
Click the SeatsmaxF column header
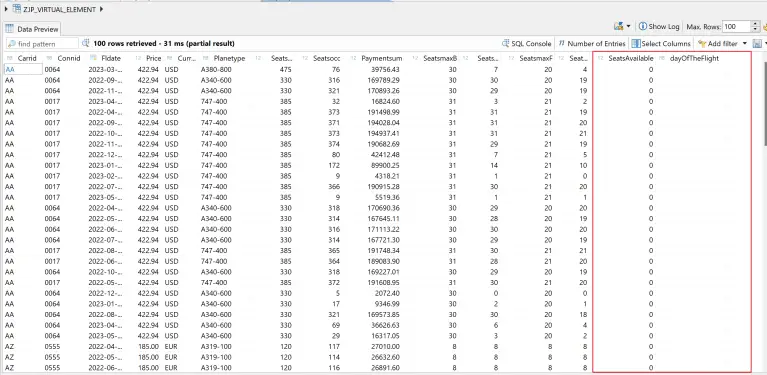[536, 58]
